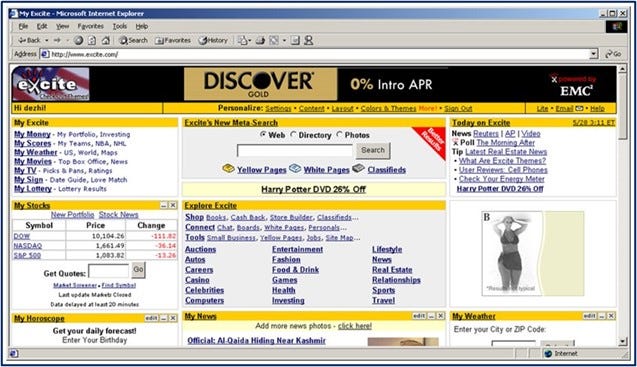Click the Mail toolbar icon
The height and width of the screenshot is (367, 637).
243,40
